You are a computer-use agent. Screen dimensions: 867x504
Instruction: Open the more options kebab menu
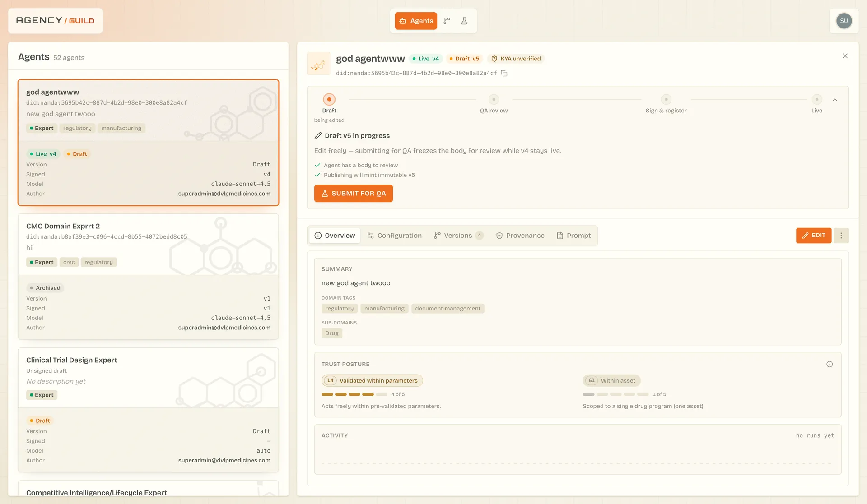[841, 236]
